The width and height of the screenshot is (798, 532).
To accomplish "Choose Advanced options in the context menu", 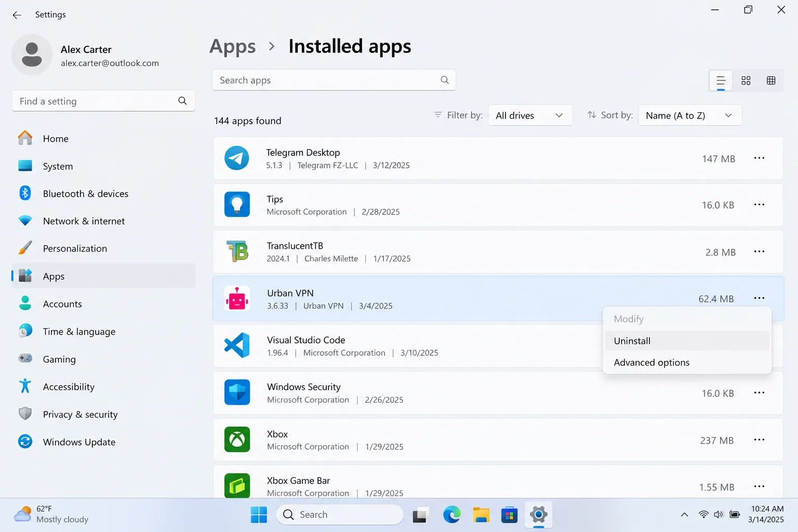I will (687, 363).
